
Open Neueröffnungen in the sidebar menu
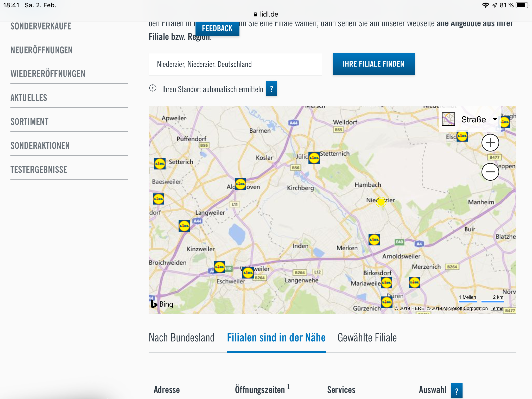[42, 50]
